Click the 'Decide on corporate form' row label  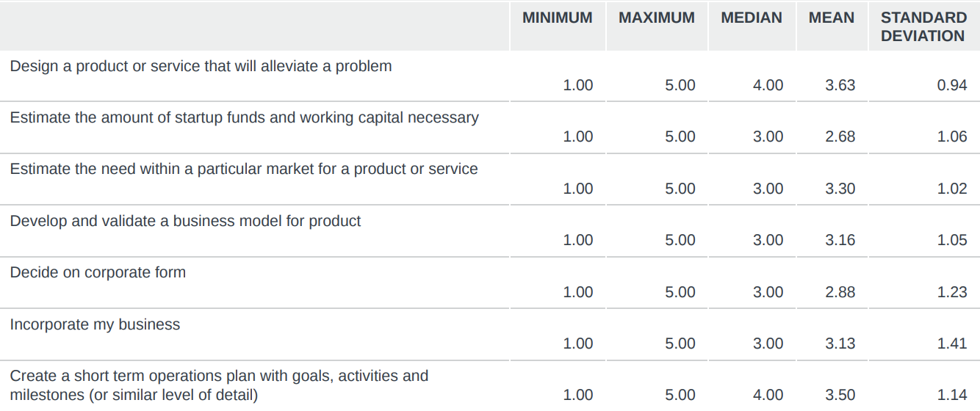tap(98, 272)
